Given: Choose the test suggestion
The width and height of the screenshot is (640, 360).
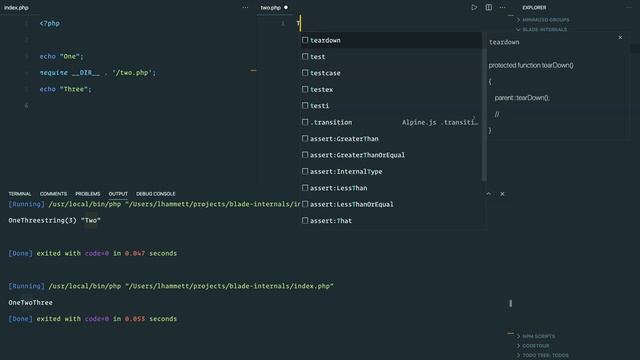Looking at the screenshot, I should [x=391, y=56].
